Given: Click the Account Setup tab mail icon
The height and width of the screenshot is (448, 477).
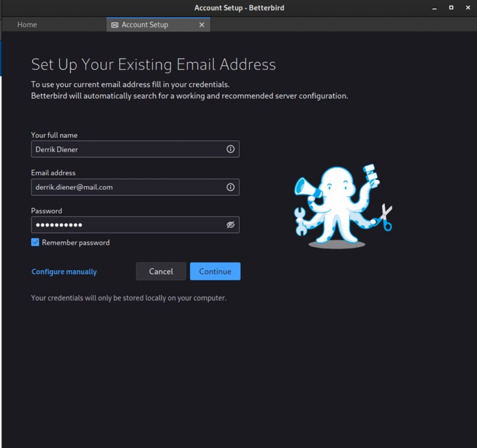Looking at the screenshot, I should pyautogui.click(x=115, y=25).
